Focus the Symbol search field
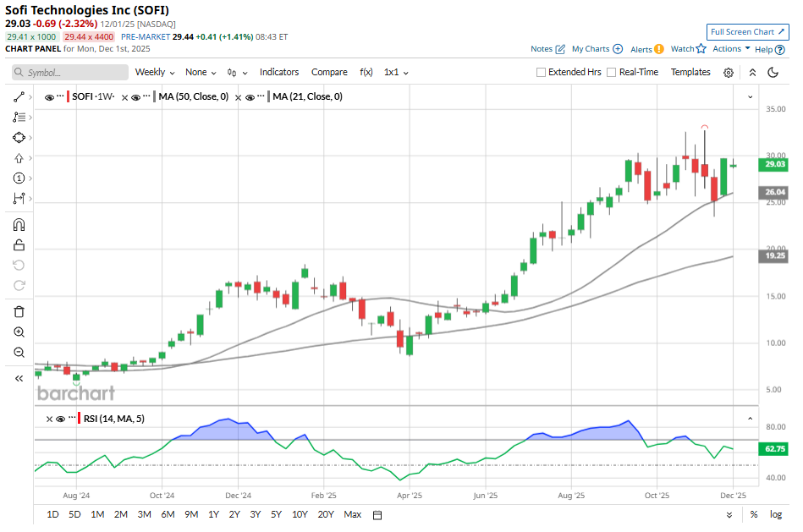 click(70, 72)
